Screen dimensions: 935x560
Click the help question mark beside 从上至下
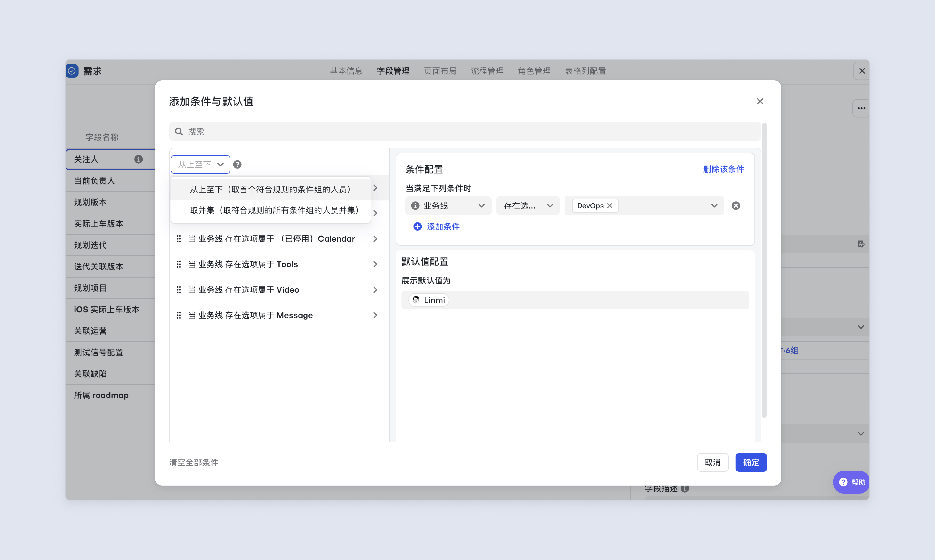[x=237, y=165]
